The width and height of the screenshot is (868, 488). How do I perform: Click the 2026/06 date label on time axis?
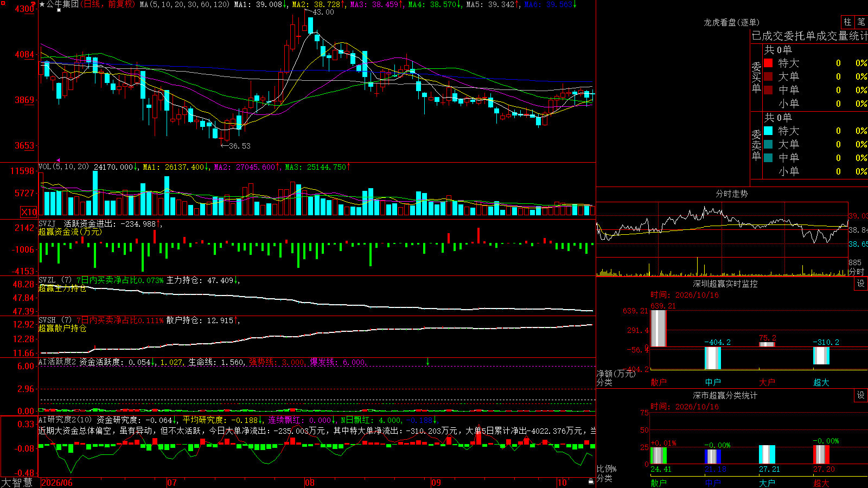tap(57, 483)
